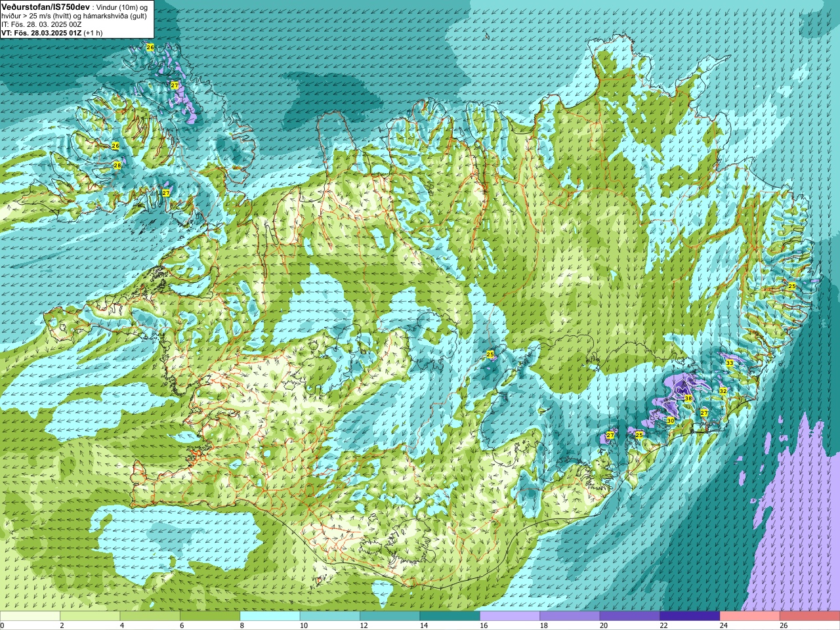Viewport: 840px width, 630px height.
Task: Click the 0–2 m/s pale yellow legend swatch
Action: click(30, 616)
